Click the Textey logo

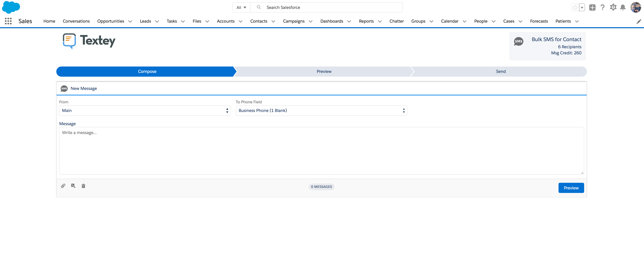pos(89,41)
